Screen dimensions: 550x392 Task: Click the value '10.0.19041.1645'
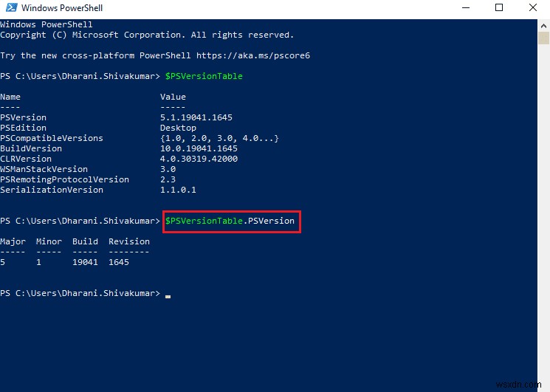(x=199, y=148)
